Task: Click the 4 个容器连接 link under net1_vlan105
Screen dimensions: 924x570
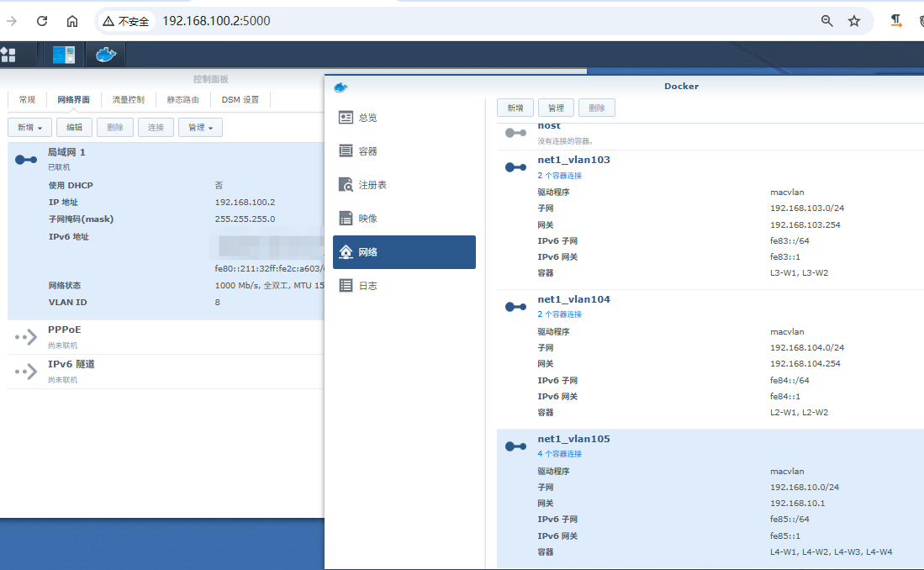Action: 560,454
